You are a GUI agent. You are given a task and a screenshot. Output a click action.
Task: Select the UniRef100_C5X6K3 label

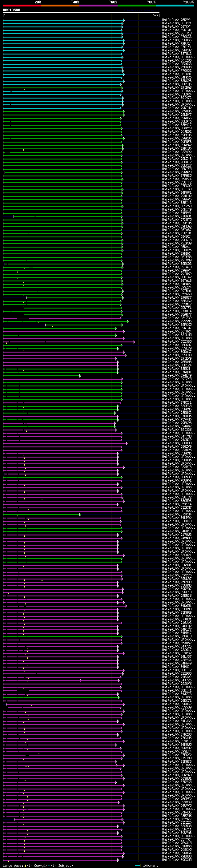pyautogui.click(x=176, y=64)
